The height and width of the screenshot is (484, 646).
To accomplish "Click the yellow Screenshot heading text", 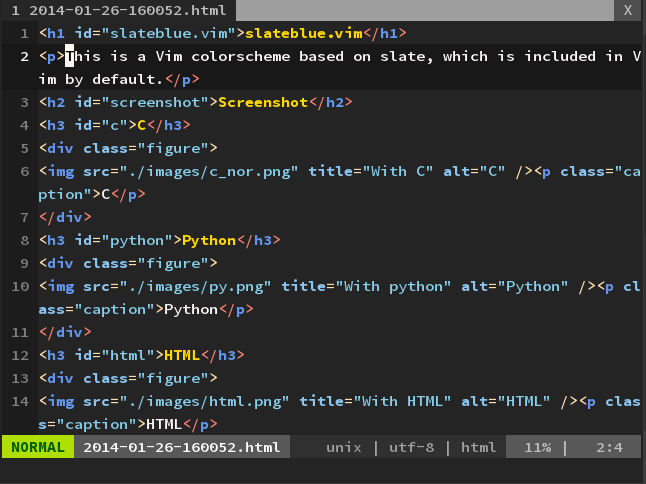I will point(263,103).
